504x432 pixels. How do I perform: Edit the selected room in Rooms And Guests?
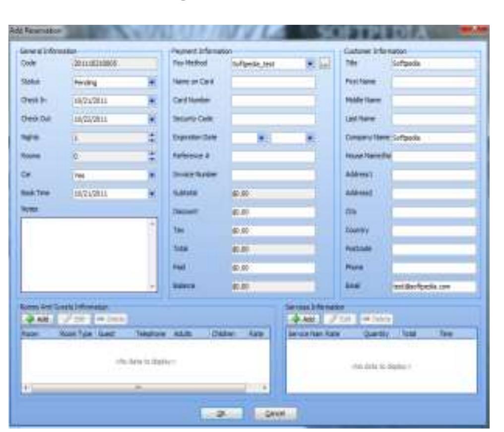[x=73, y=319]
